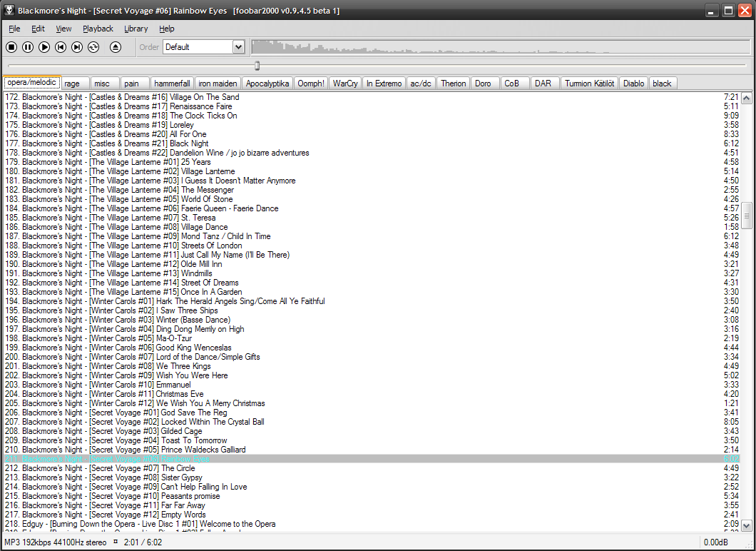Click the MP3 192kbps status bar text
The height and width of the screenshot is (551, 756).
pos(56,542)
